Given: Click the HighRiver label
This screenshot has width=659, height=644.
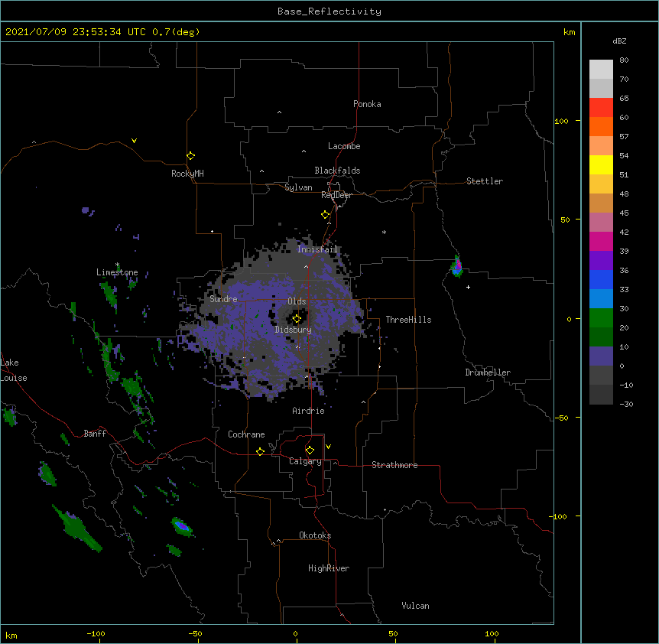Looking at the screenshot, I should tap(329, 568).
